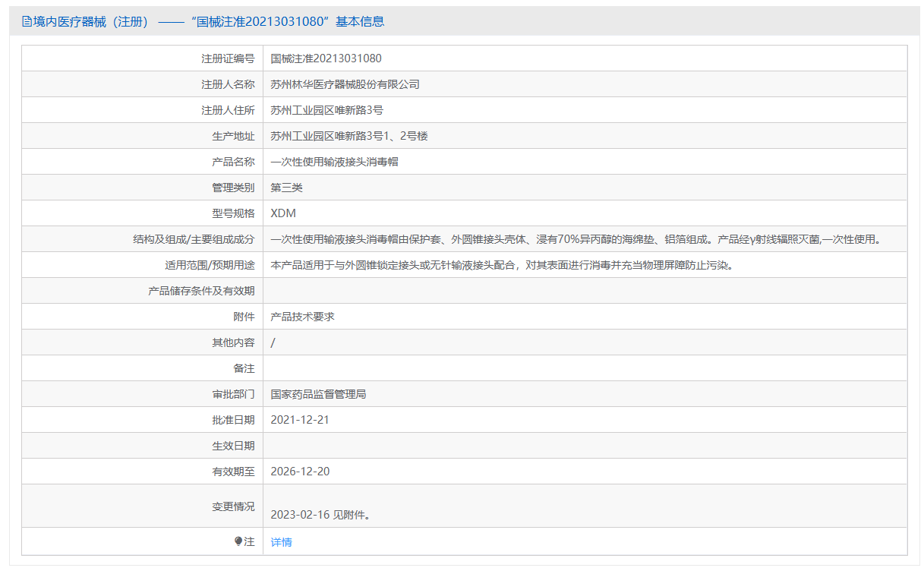Click the model specification value XDM
Image resolution: width=924 pixels, height=571 pixels.
(x=283, y=213)
